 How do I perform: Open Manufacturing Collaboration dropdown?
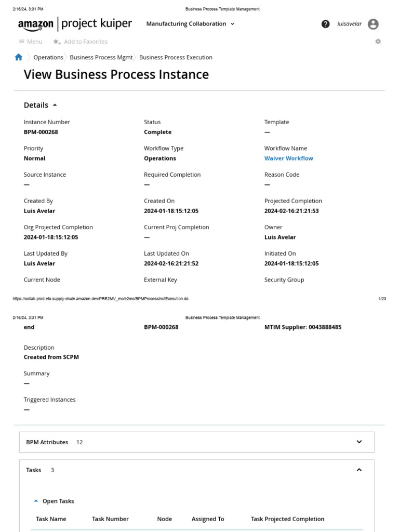click(x=190, y=24)
